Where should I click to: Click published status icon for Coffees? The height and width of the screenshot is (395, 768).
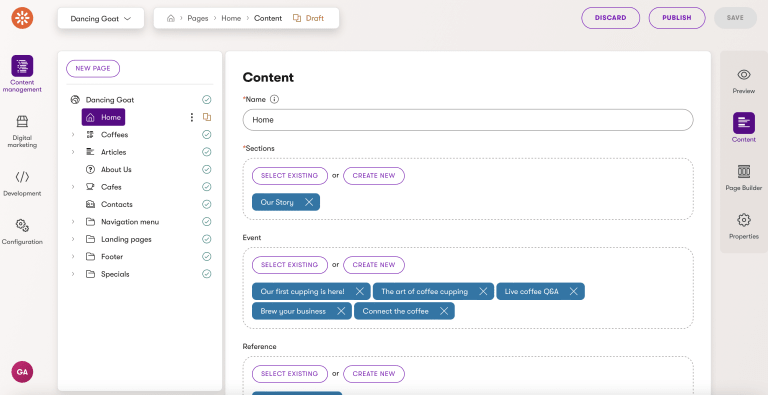pyautogui.click(x=207, y=135)
